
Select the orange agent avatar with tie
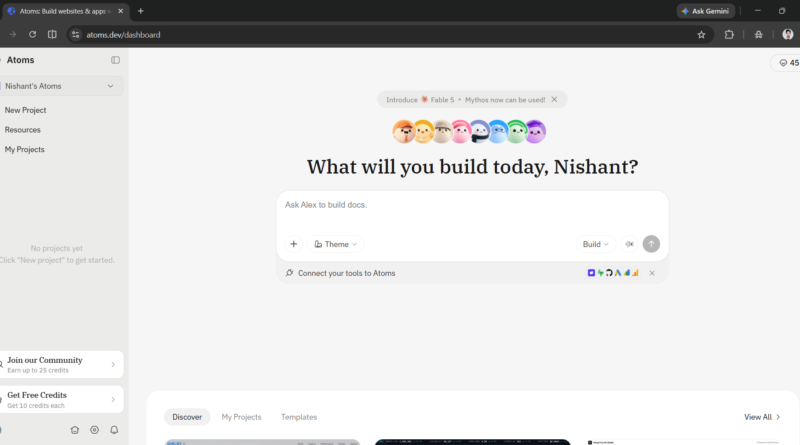point(404,132)
